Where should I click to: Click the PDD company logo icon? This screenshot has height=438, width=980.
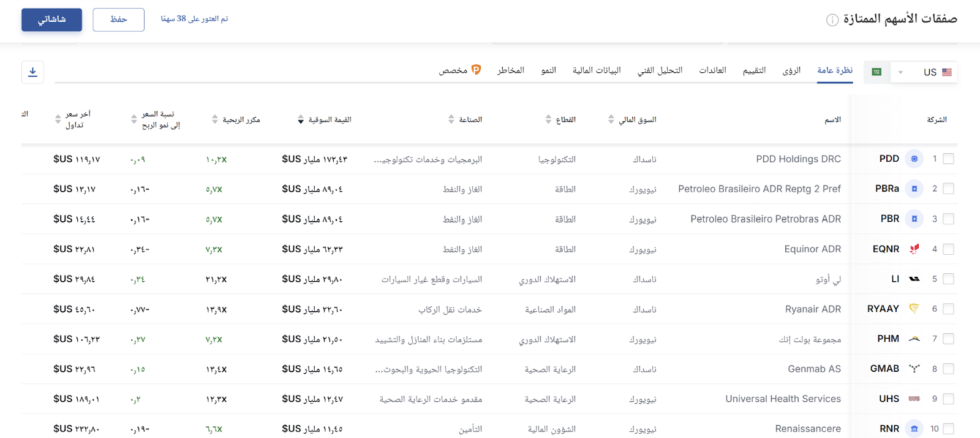pyautogui.click(x=914, y=159)
